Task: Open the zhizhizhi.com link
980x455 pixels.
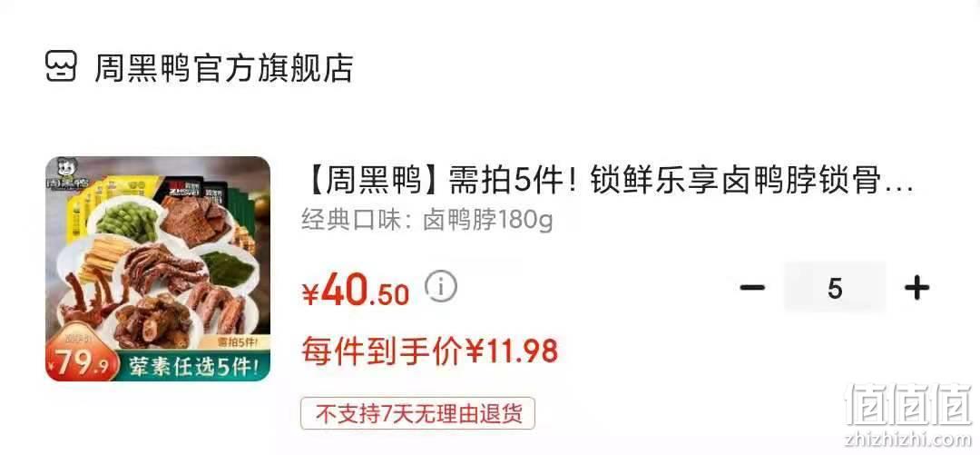Action: pyautogui.click(x=909, y=438)
